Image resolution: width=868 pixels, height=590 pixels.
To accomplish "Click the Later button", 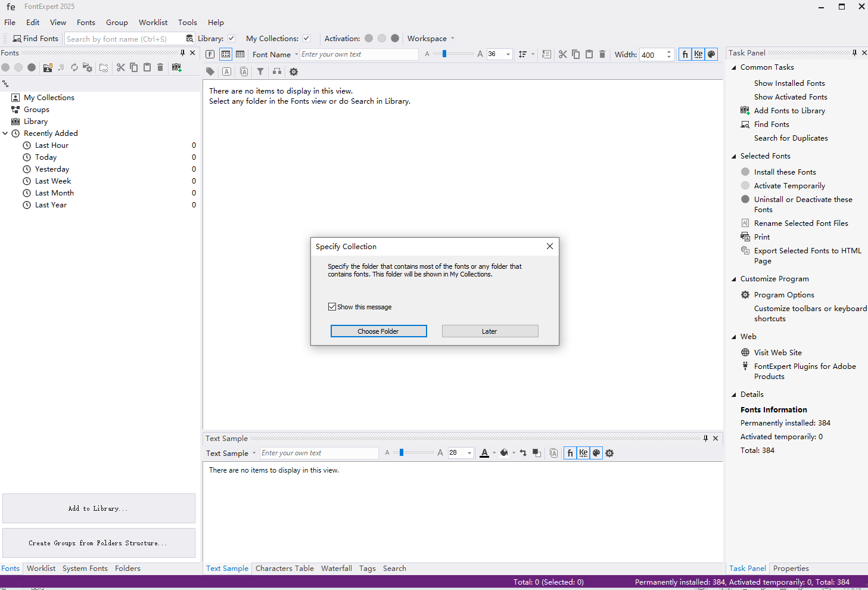I will click(x=490, y=331).
